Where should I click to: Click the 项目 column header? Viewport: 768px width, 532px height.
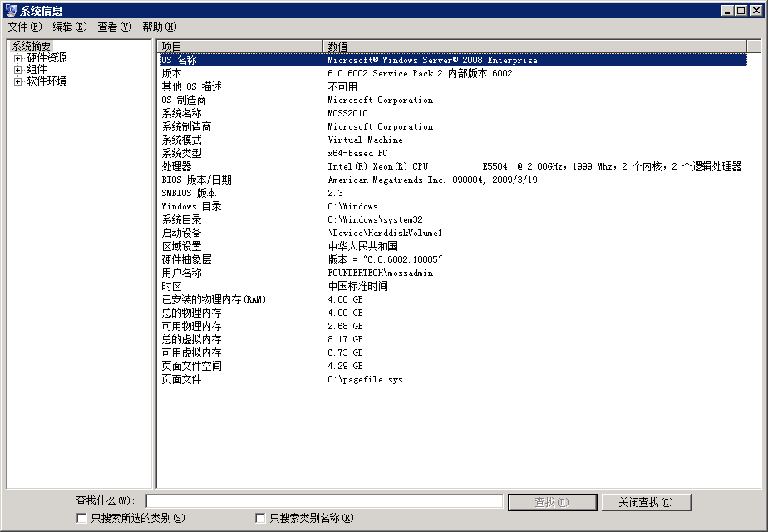coord(239,47)
